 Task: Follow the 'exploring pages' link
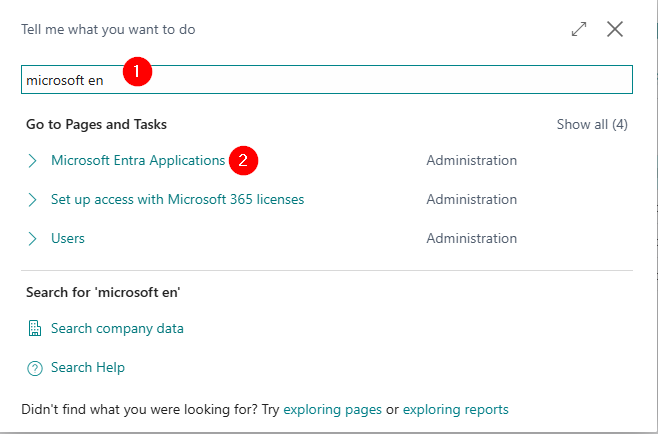(332, 409)
